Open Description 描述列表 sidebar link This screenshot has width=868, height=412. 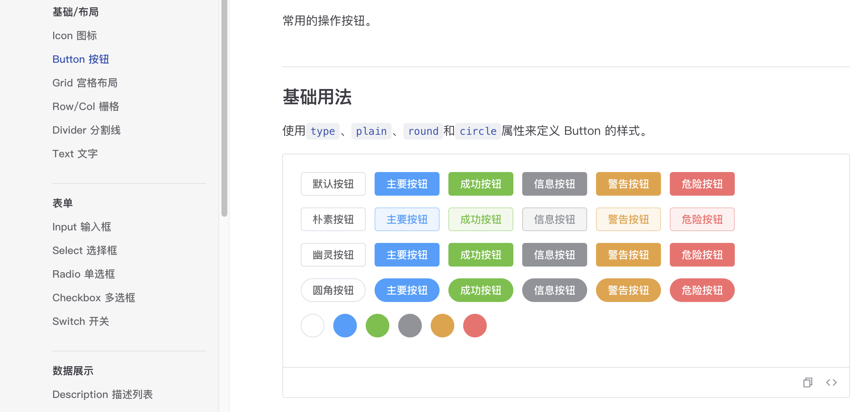(102, 394)
